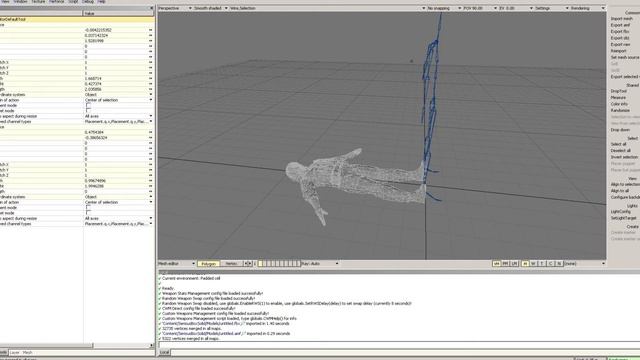This screenshot has width=640, height=360.
Task: Click Invert selection command
Action: click(x=624, y=157)
